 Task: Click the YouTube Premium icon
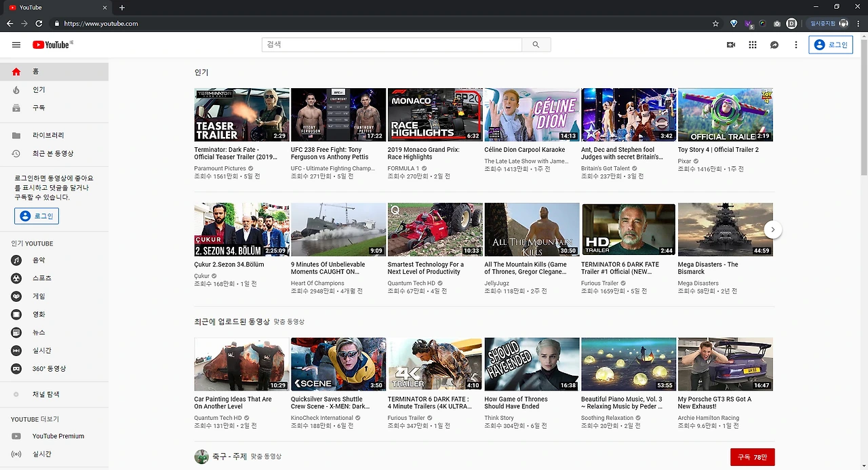click(x=16, y=436)
